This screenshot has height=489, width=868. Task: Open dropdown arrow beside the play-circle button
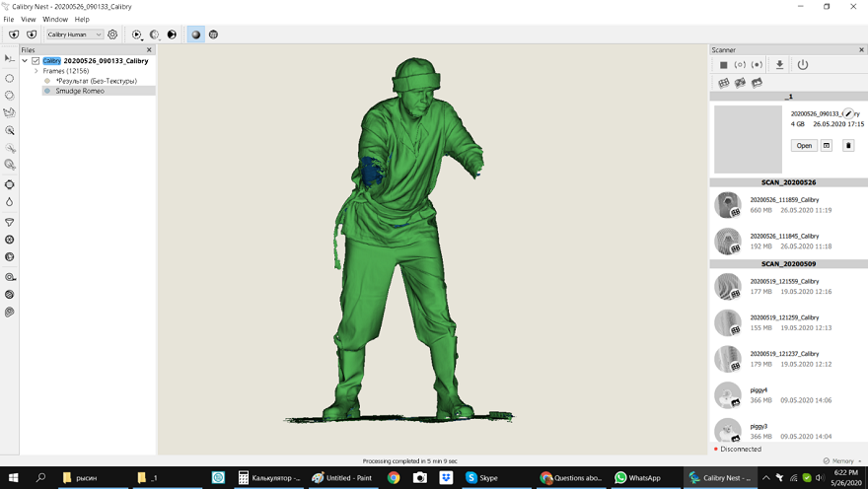142,38
